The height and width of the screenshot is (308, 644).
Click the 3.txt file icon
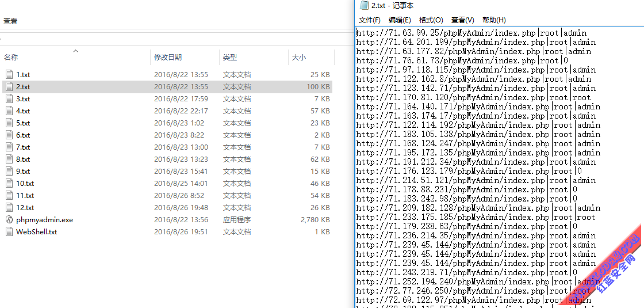coord(9,99)
